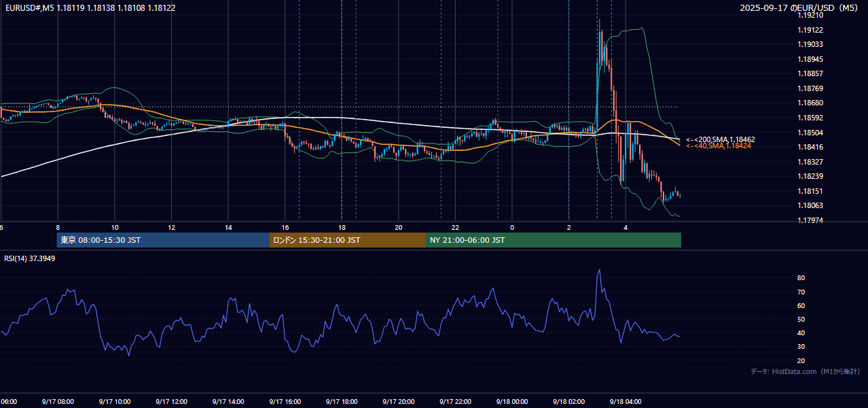Screen dimensions: 868x408
Task: Click hour tick 12 under the price chart
Action: click(171, 227)
